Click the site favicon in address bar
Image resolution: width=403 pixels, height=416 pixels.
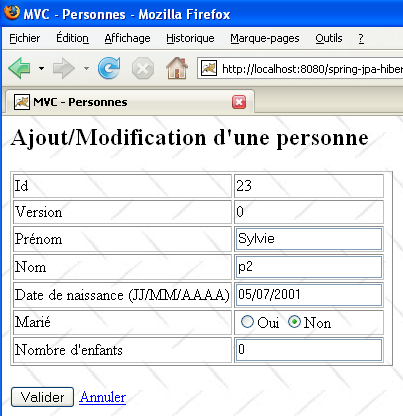[x=209, y=69]
